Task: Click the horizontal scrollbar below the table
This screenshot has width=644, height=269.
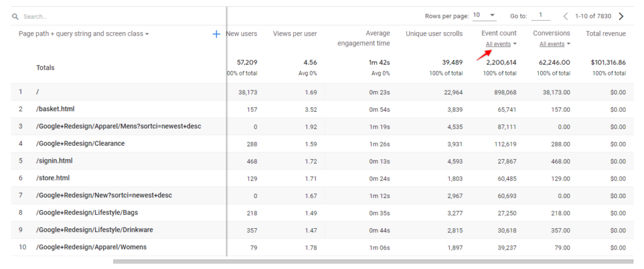Action: click(373, 261)
